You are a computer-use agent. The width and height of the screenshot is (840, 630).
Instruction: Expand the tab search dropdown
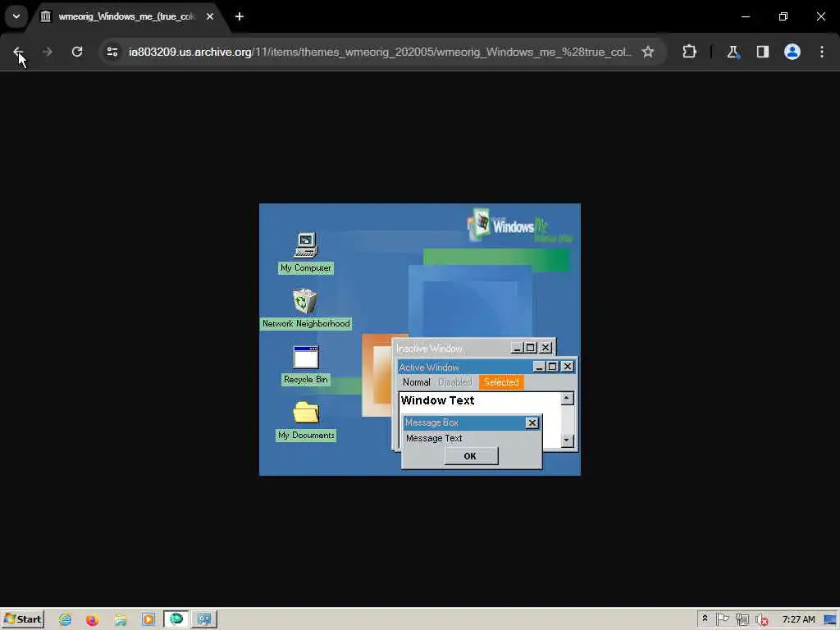[16, 16]
